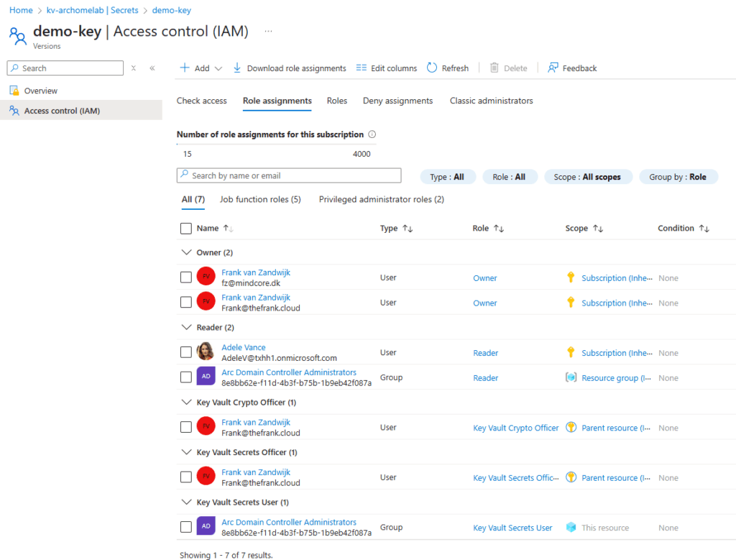Click Adele Vance's profile photo
Image resolution: width=736 pixels, height=560 pixels.
(206, 352)
